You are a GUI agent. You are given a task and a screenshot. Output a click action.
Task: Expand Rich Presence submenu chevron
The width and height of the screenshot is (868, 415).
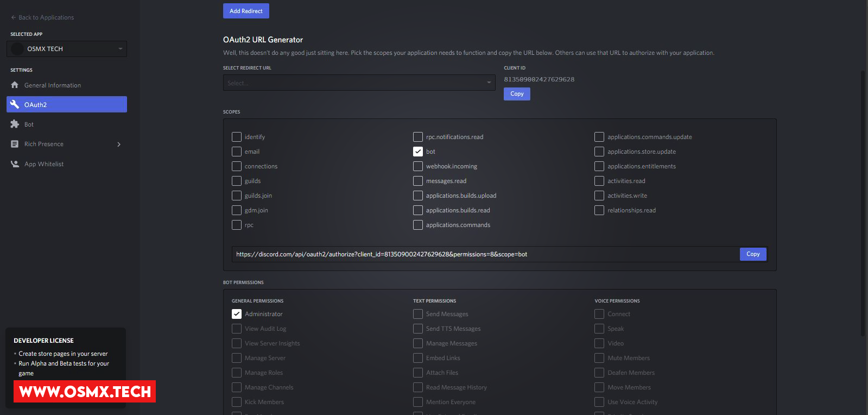coord(119,144)
